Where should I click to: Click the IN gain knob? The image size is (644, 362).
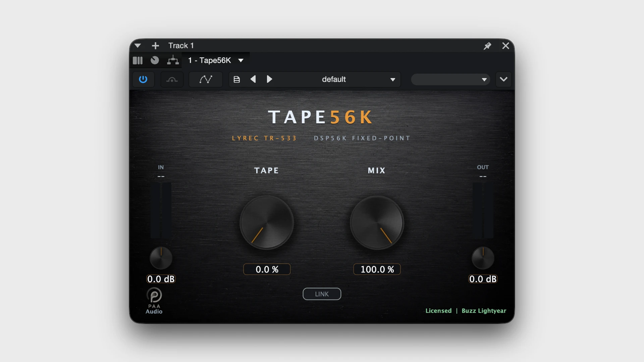coord(161,258)
